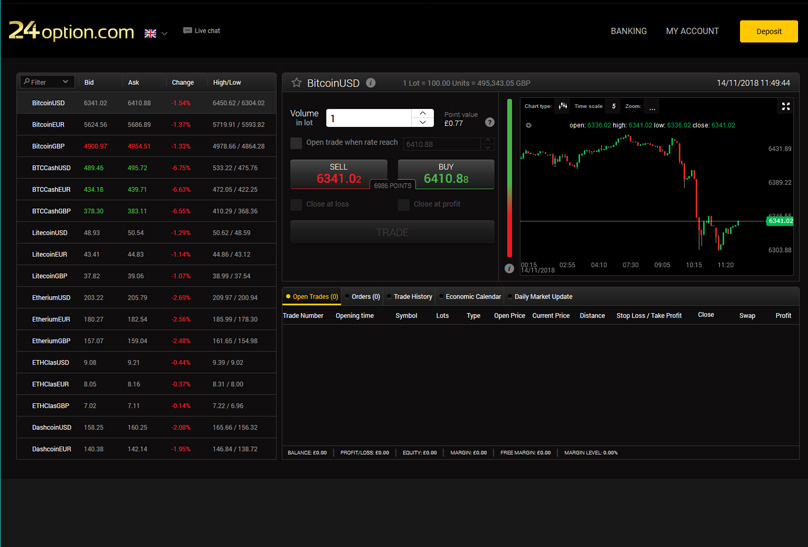
Task: Expand the Filter dropdown arrow
Action: (x=65, y=81)
